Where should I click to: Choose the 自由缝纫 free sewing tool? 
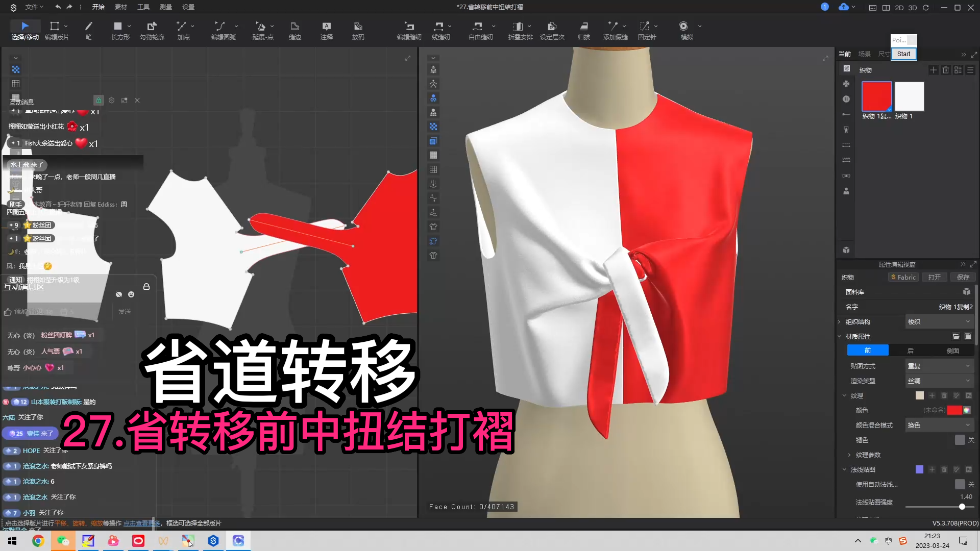click(480, 31)
